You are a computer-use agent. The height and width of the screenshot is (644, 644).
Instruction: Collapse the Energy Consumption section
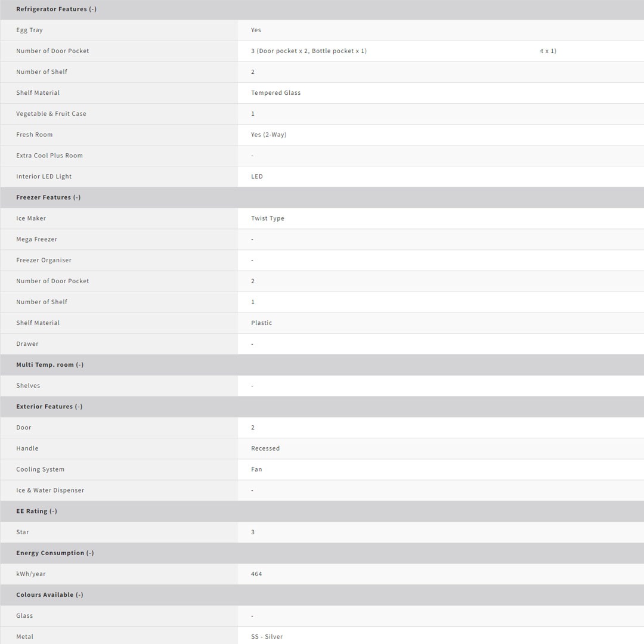click(x=55, y=553)
